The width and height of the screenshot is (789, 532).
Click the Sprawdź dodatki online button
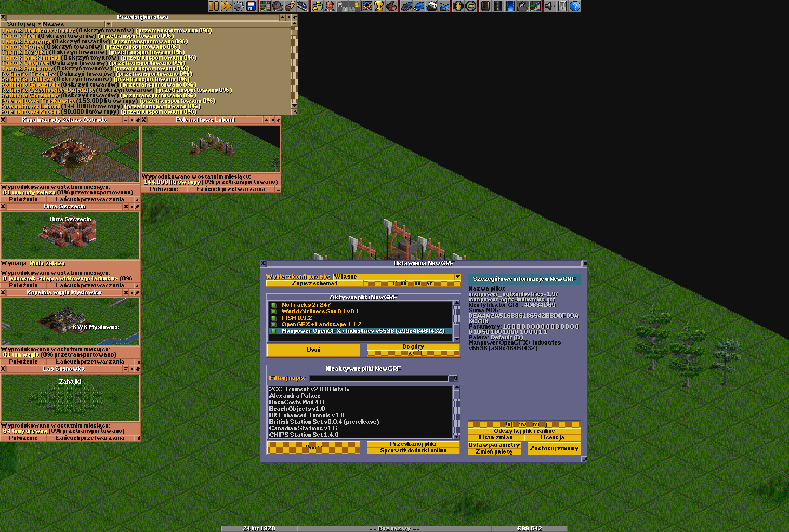(413, 450)
